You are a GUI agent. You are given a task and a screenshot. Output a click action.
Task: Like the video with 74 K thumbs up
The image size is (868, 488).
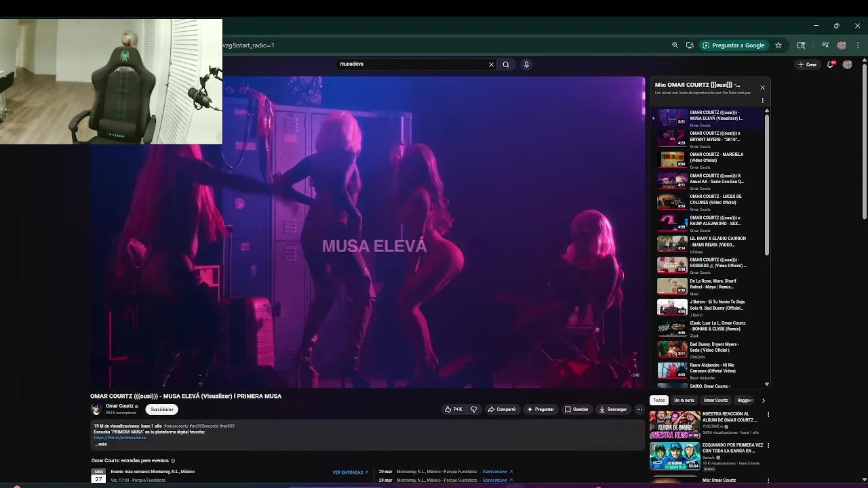(x=453, y=409)
